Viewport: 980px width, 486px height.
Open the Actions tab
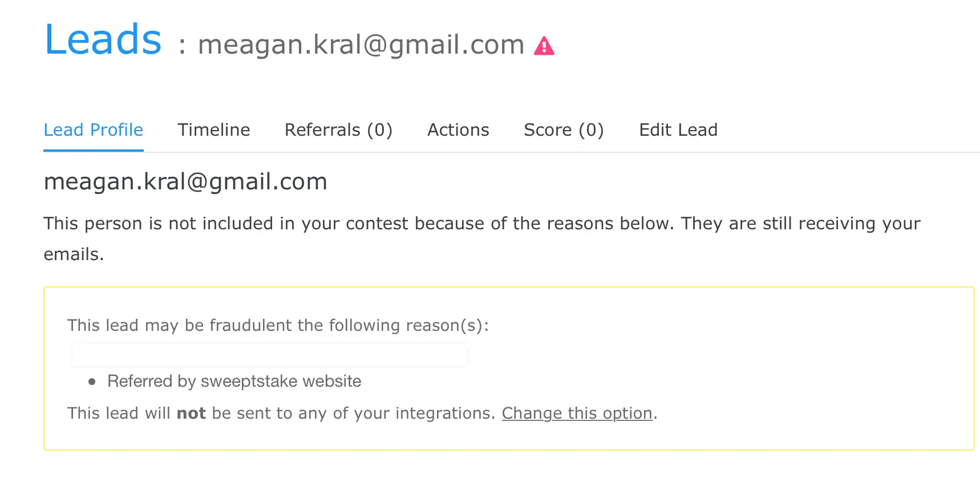[458, 130]
